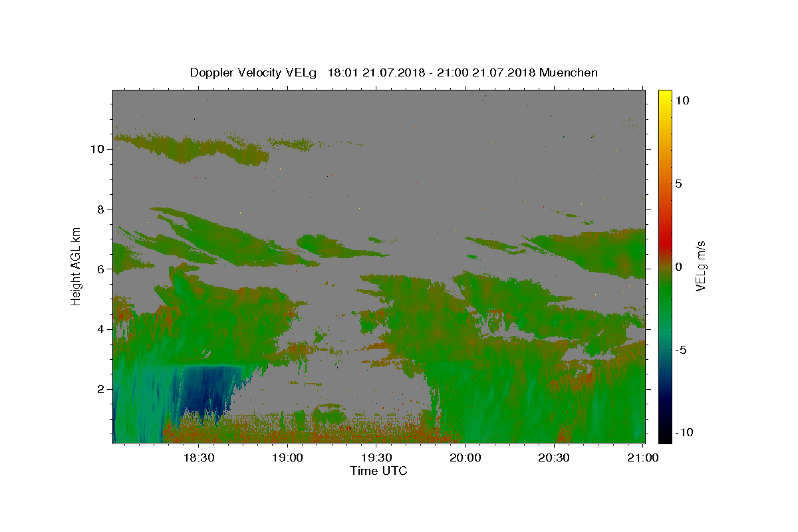The image size is (798, 532).
Task: Click the 'VELg m/s' colorbar label
Action: click(700, 266)
